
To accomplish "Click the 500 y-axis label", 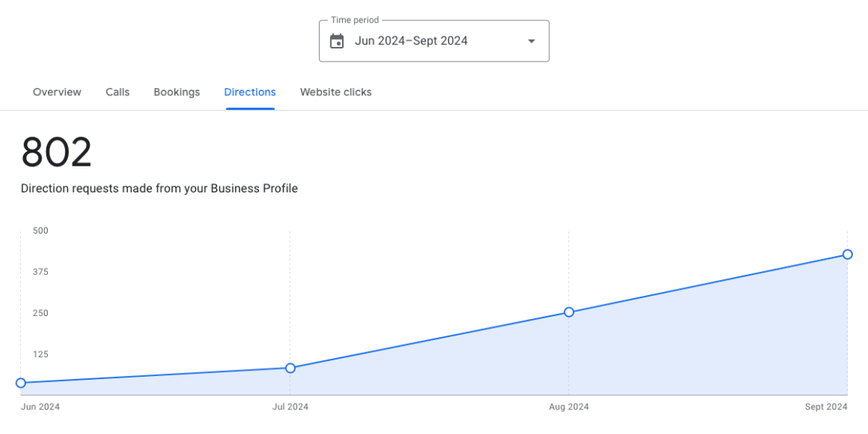I will tap(41, 231).
